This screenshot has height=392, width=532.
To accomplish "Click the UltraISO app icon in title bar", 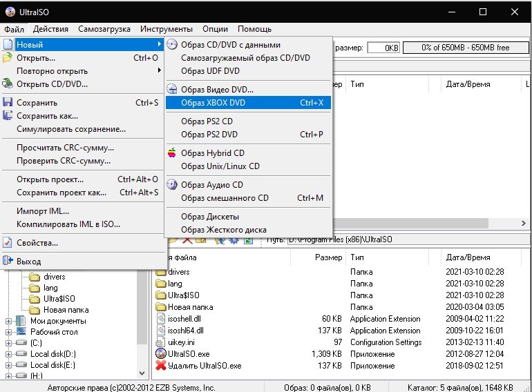I will [x=10, y=12].
